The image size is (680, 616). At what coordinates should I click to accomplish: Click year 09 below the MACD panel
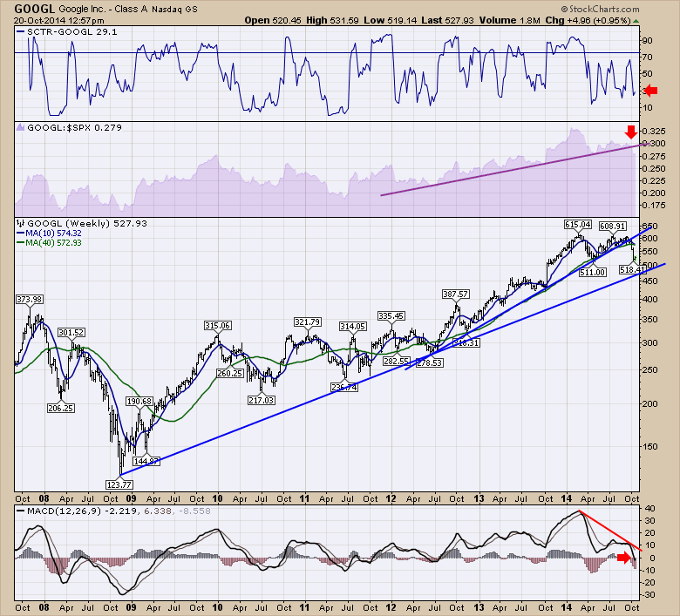[131, 607]
